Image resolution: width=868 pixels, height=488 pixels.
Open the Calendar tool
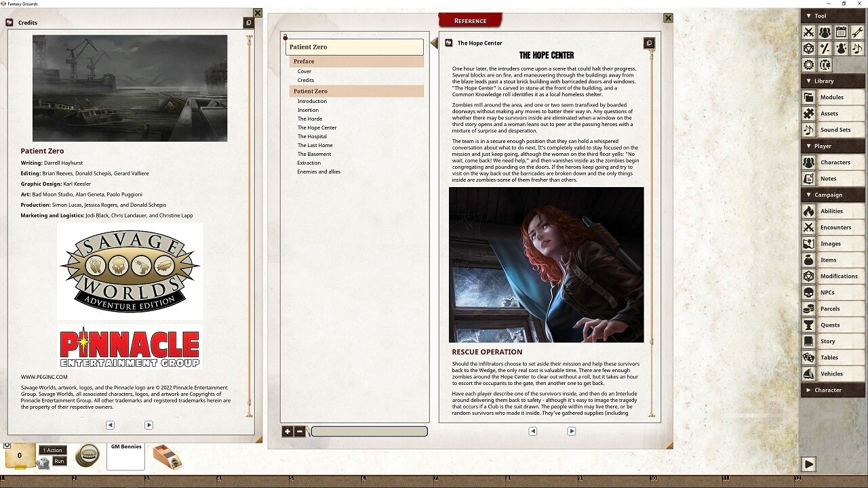tap(840, 32)
